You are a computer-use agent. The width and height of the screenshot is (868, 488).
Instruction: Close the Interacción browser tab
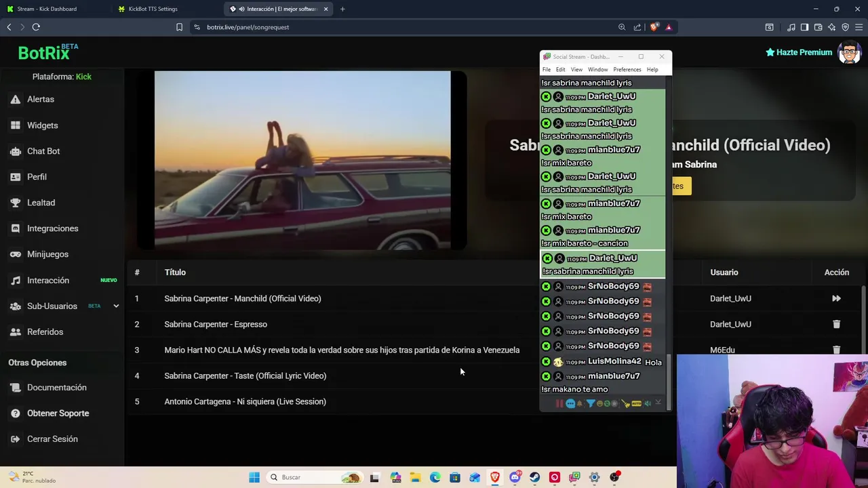(x=326, y=9)
